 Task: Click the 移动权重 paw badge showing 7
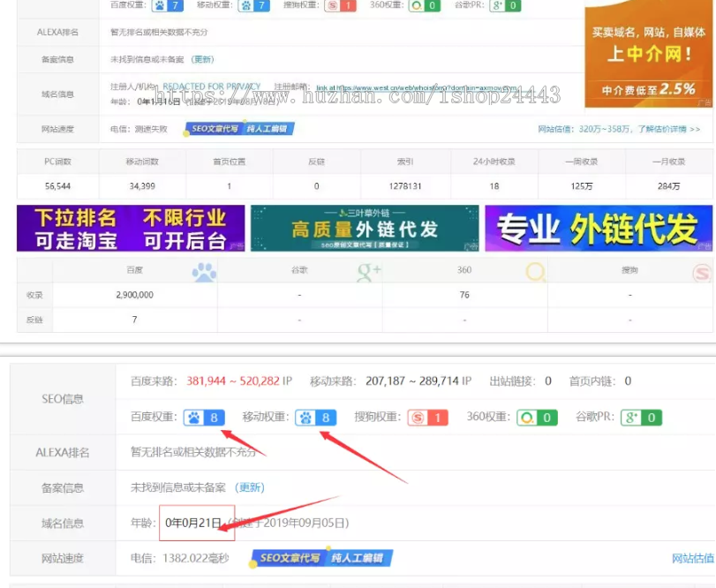(253, 5)
